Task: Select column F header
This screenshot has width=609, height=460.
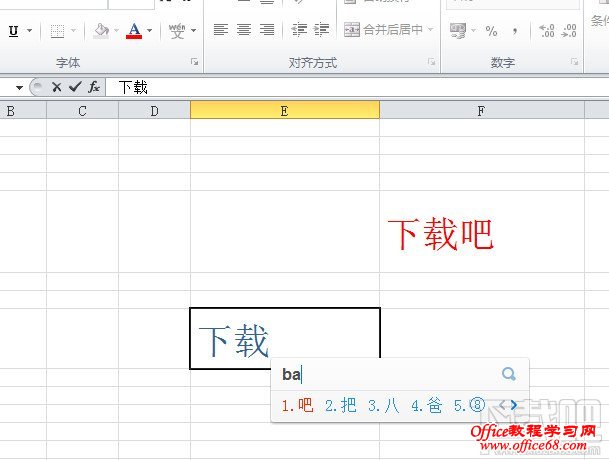Action: (482, 111)
